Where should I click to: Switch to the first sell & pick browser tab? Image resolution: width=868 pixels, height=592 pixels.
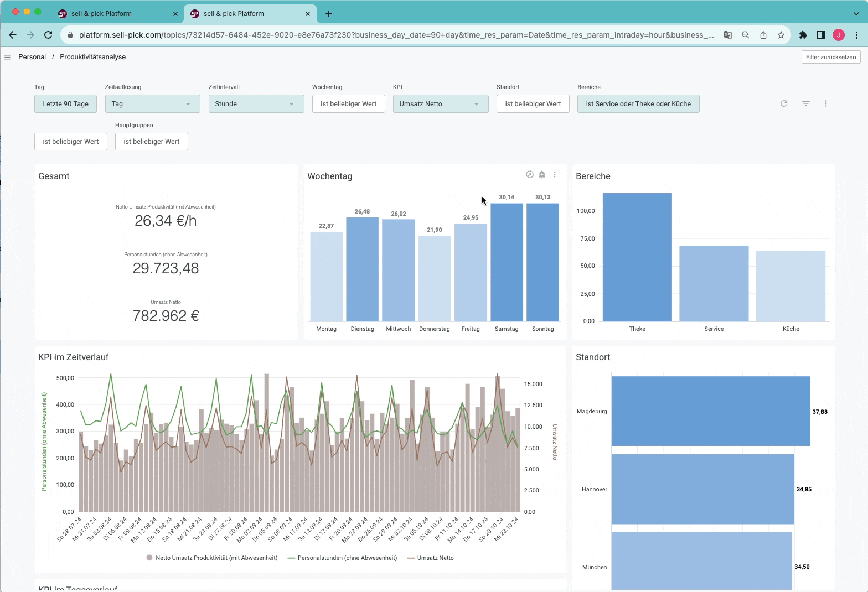pos(101,14)
